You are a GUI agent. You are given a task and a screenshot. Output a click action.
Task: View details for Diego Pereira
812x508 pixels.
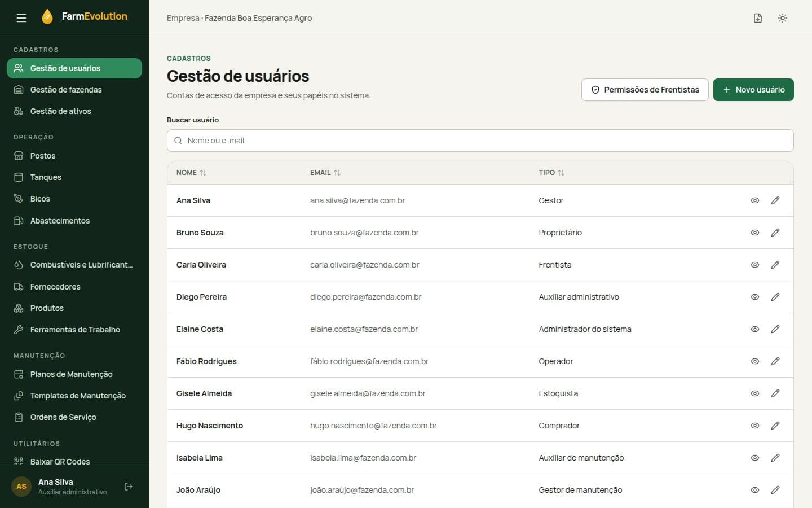755,297
